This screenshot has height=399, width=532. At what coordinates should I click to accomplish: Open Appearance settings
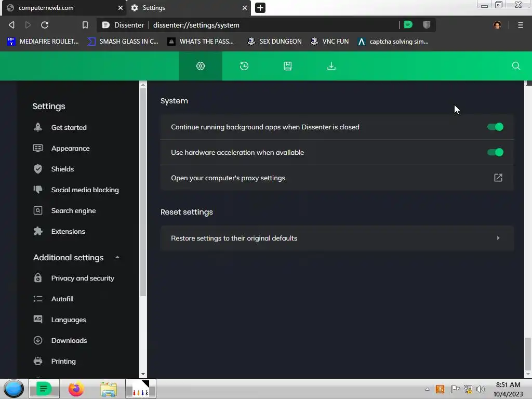(70, 148)
